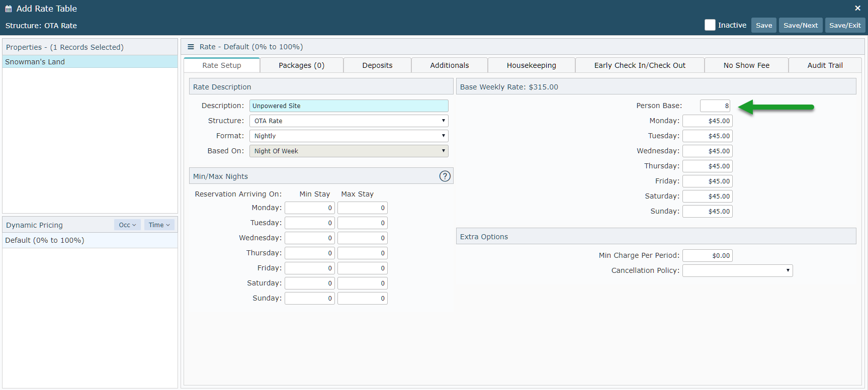
Task: Open the Structure dropdown showing OTA Rate
Action: 349,121
